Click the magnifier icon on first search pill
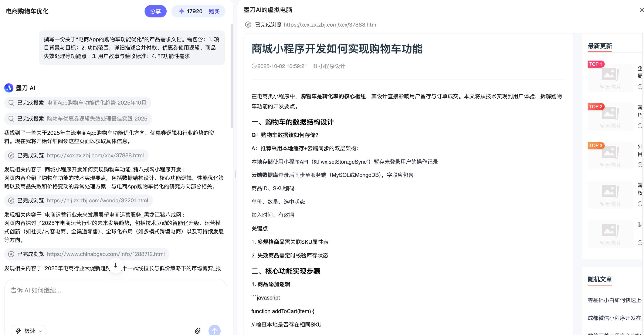 (11, 102)
